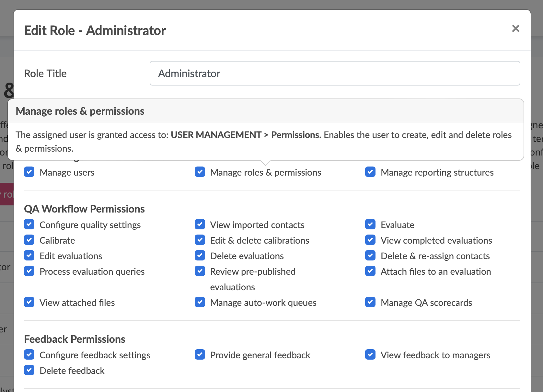This screenshot has width=543, height=392.
Task: Disable Configure quality settings permission
Action: click(x=29, y=225)
